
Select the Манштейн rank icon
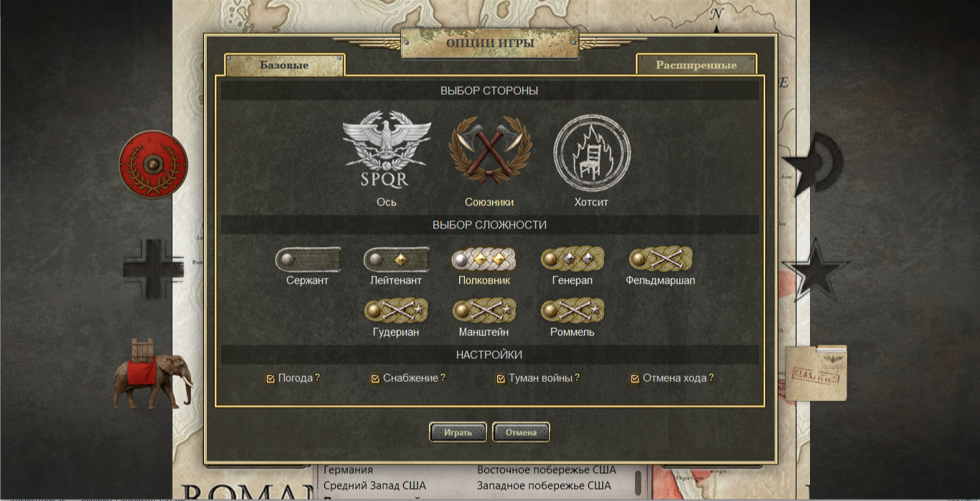(484, 311)
